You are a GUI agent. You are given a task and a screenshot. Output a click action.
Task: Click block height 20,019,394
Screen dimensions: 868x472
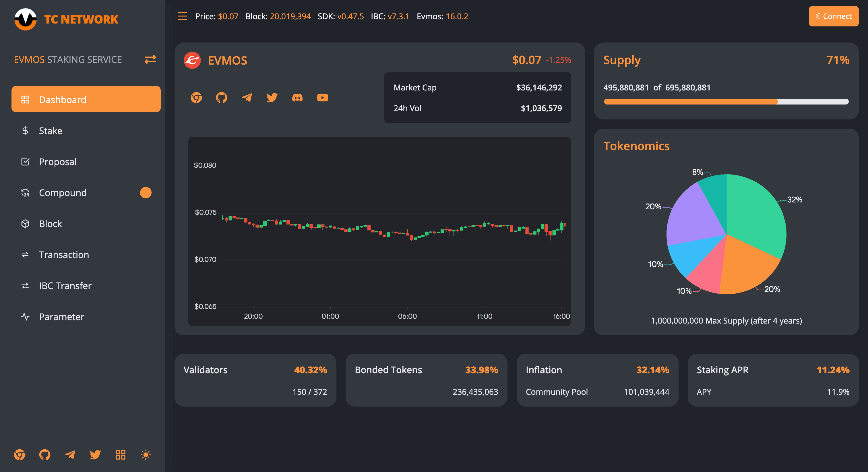pos(290,16)
